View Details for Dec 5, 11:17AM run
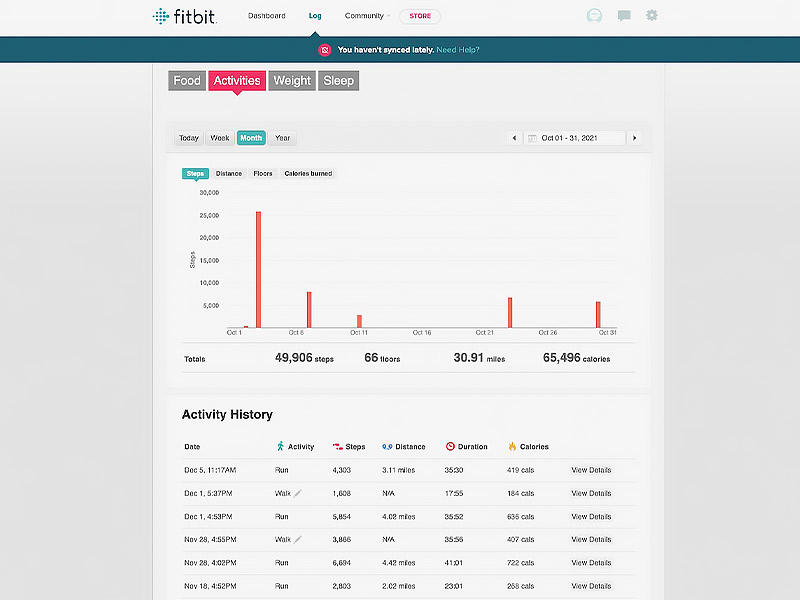Viewport: 800px width, 600px height. (591, 470)
